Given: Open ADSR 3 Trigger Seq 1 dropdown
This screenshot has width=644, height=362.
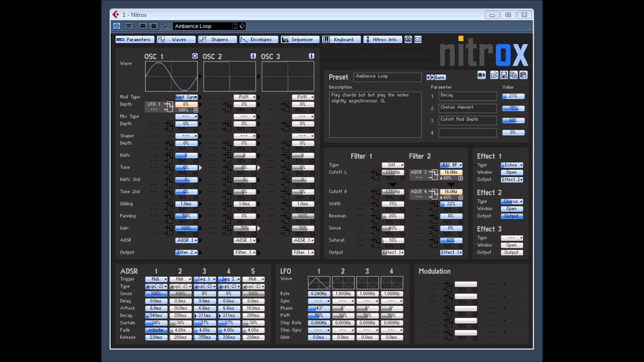Looking at the screenshot, I should 204,279.
